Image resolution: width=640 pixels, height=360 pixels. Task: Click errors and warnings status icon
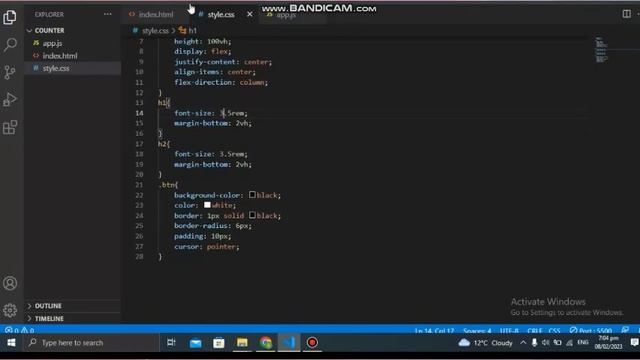[x=20, y=330]
